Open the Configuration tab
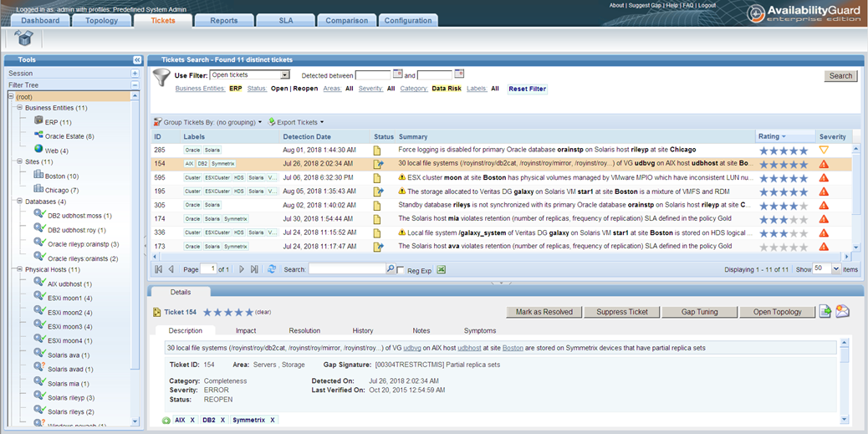 pos(408,20)
